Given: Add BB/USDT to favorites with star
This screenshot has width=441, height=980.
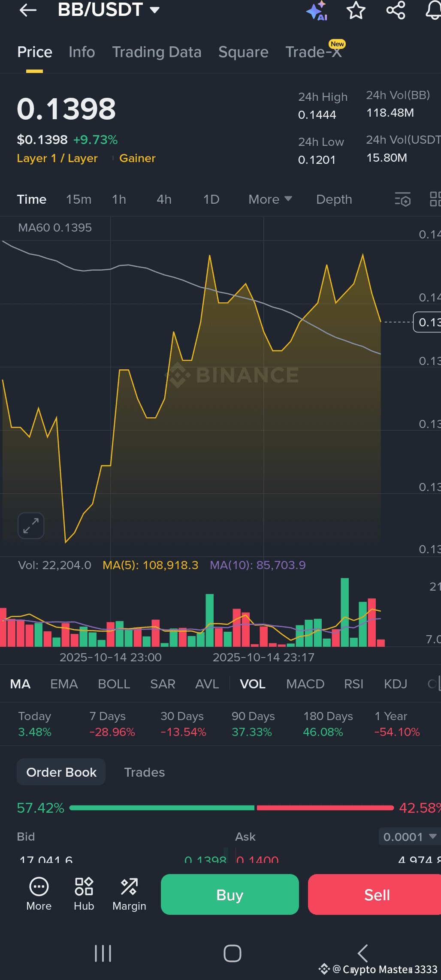Looking at the screenshot, I should pyautogui.click(x=356, y=10).
